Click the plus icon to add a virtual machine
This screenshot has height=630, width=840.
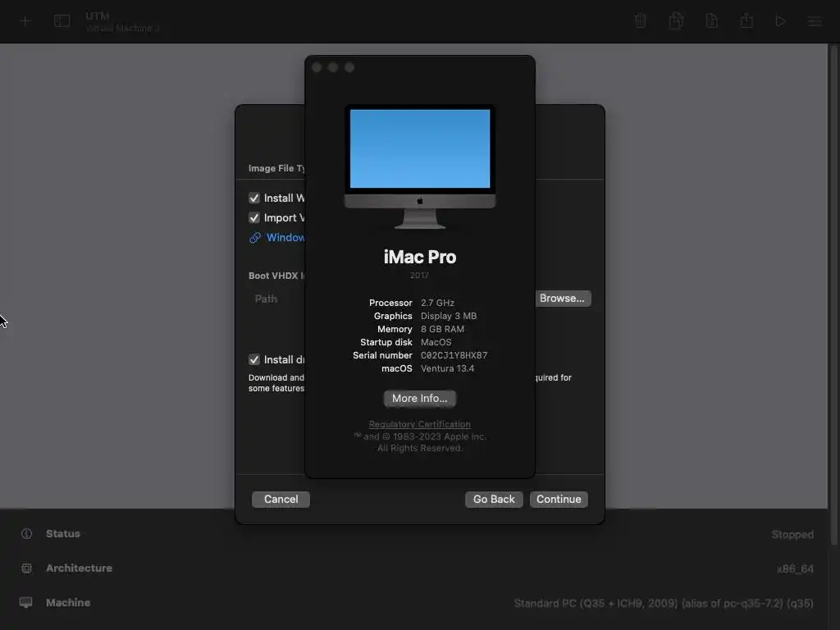25,21
